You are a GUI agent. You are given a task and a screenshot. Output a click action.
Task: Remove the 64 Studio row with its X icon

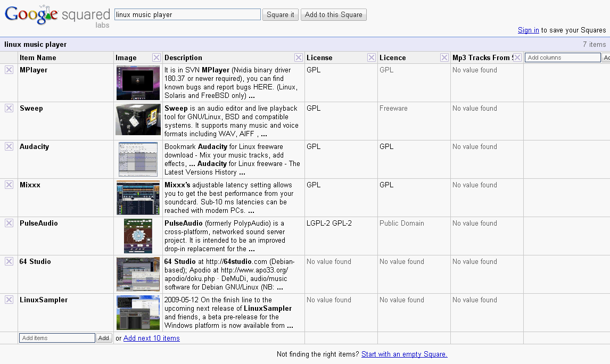click(9, 261)
